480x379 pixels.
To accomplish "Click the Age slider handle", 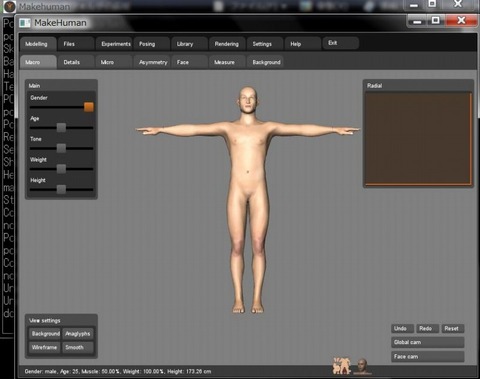I will click(61, 128).
